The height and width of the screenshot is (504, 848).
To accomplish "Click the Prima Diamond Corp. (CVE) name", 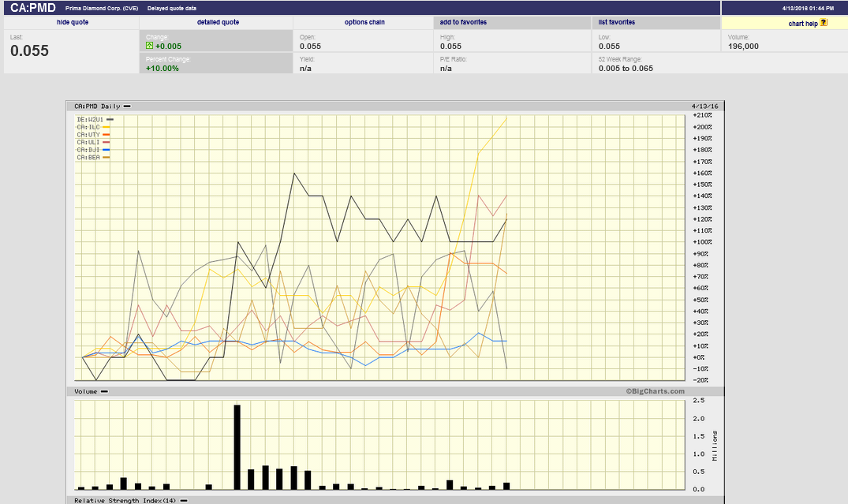I will pyautogui.click(x=102, y=9).
